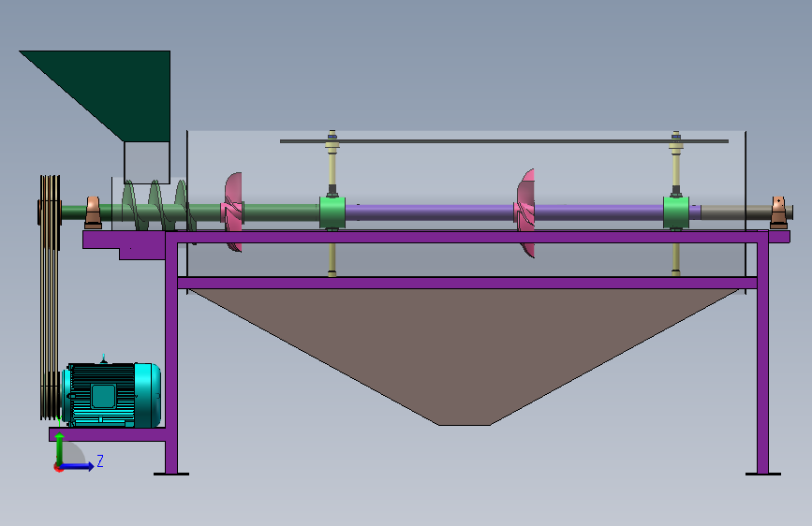Select the V-belt between the two pulleys
Image resolution: width=812 pixels, height=526 pixels.
pos(50,305)
